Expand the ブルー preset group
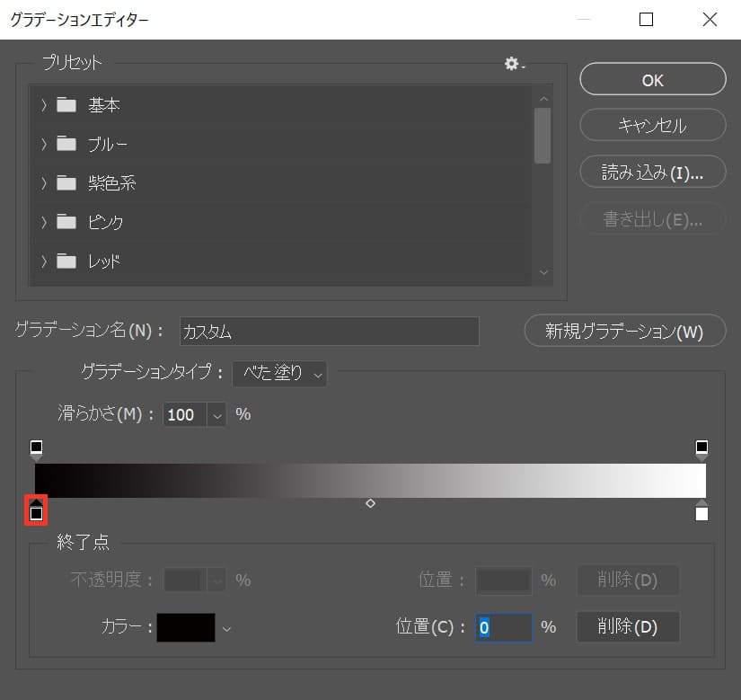This screenshot has width=741, height=700. pyautogui.click(x=44, y=144)
